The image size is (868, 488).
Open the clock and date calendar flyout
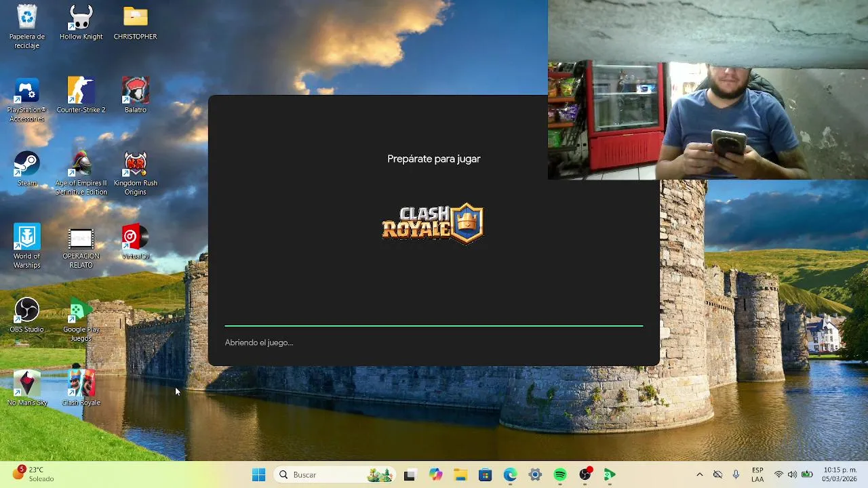840,475
